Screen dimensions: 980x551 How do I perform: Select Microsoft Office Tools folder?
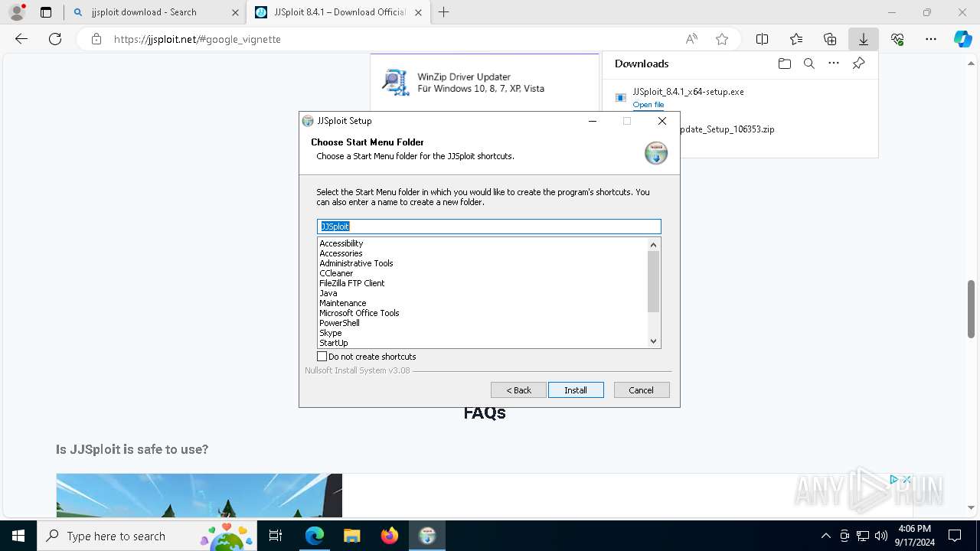(x=359, y=313)
